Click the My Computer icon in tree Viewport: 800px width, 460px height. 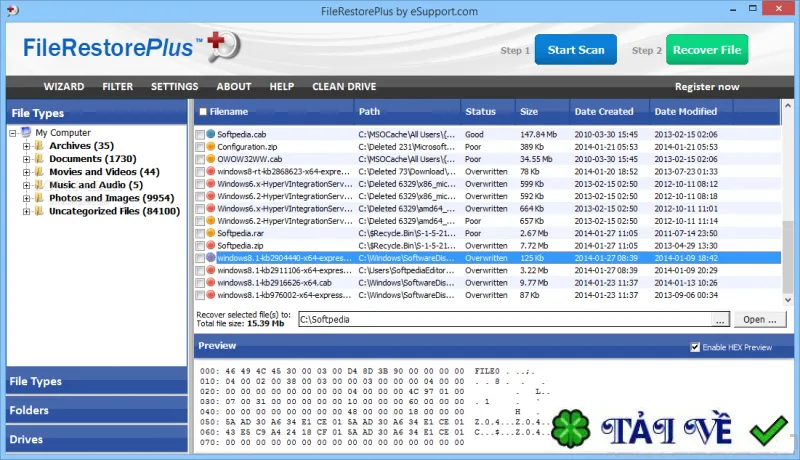[x=26, y=133]
